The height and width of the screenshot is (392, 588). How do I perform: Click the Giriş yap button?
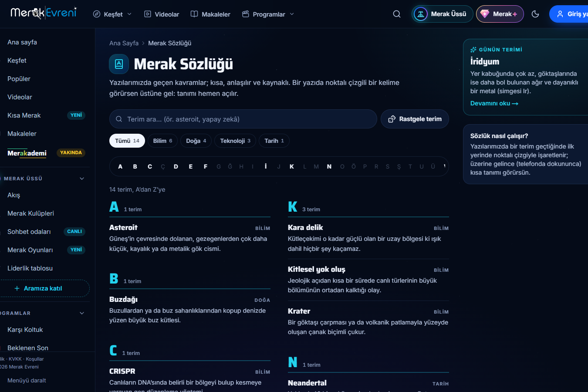569,14
